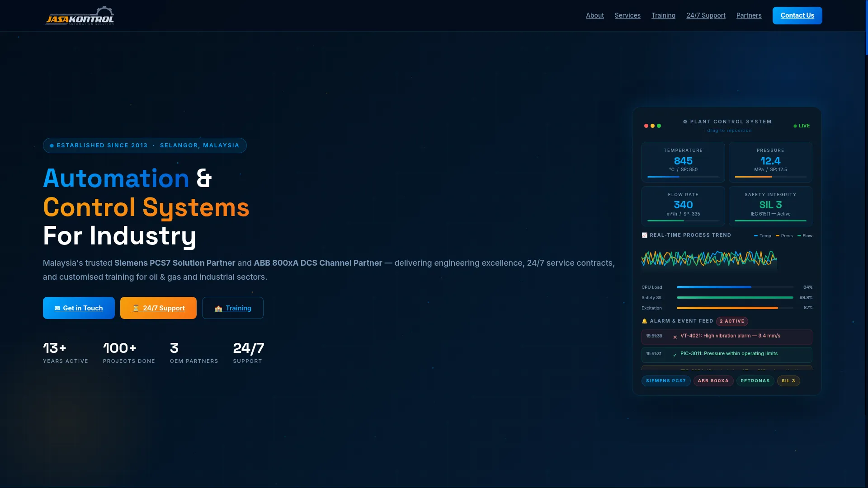Image resolution: width=868 pixels, height=488 pixels.
Task: Click the green window dot on the panel
Action: click(x=659, y=126)
